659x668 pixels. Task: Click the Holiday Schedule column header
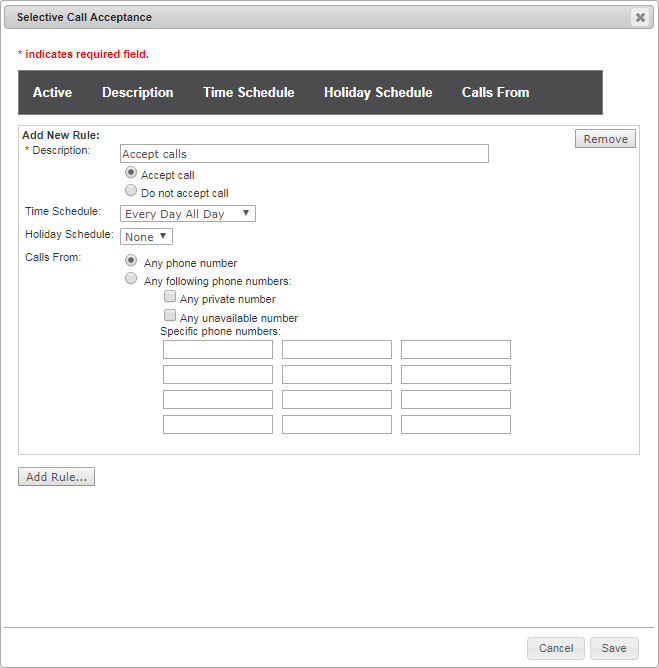tap(378, 92)
